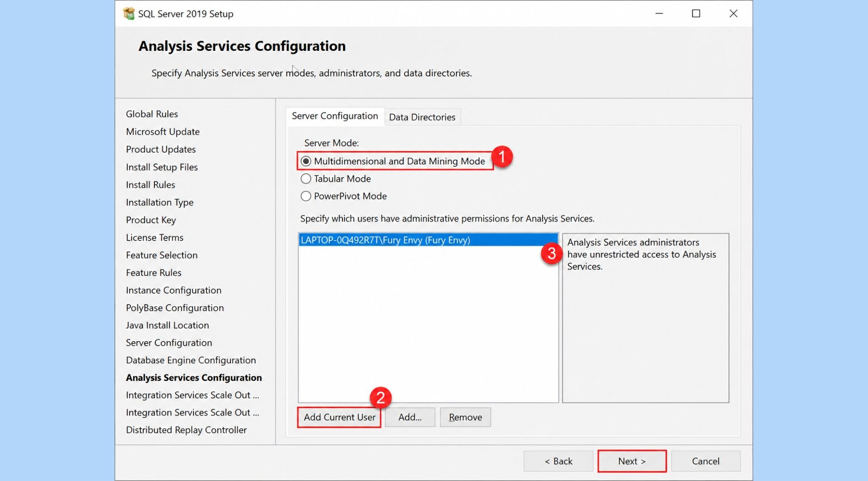Click Server Configuration in the left step list
The width and height of the screenshot is (868, 481).
pyautogui.click(x=169, y=343)
